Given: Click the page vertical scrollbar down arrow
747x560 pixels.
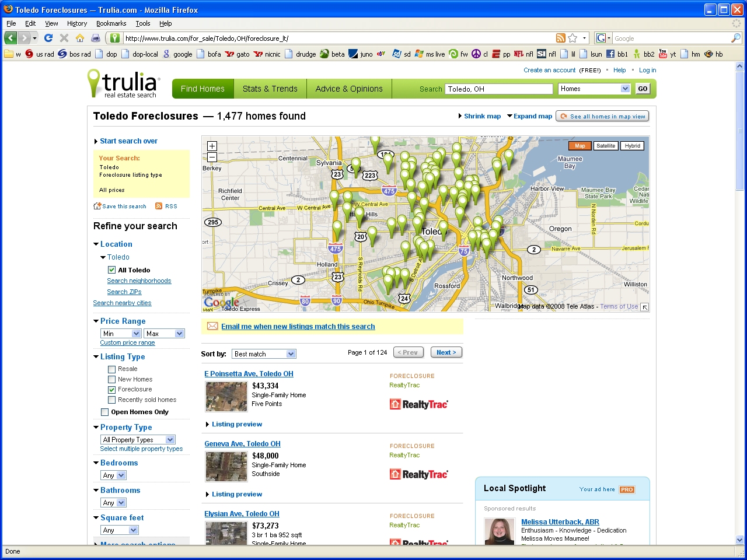Looking at the screenshot, I should [x=740, y=540].
